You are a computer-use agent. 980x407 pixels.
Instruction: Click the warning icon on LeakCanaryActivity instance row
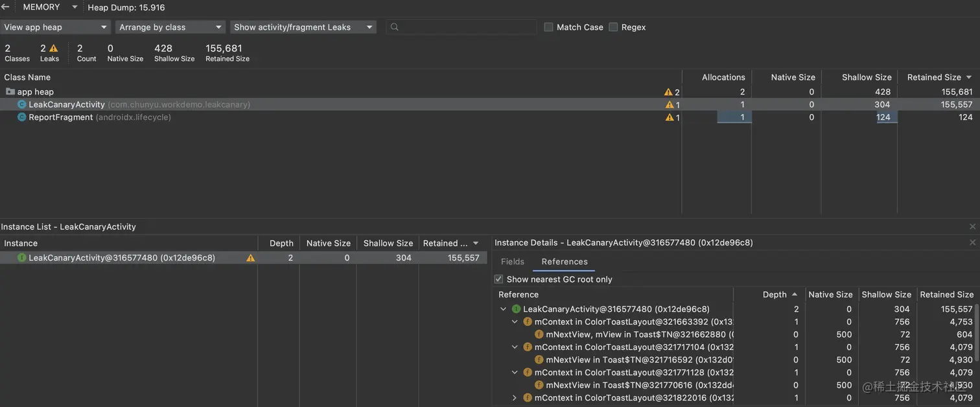coord(251,258)
